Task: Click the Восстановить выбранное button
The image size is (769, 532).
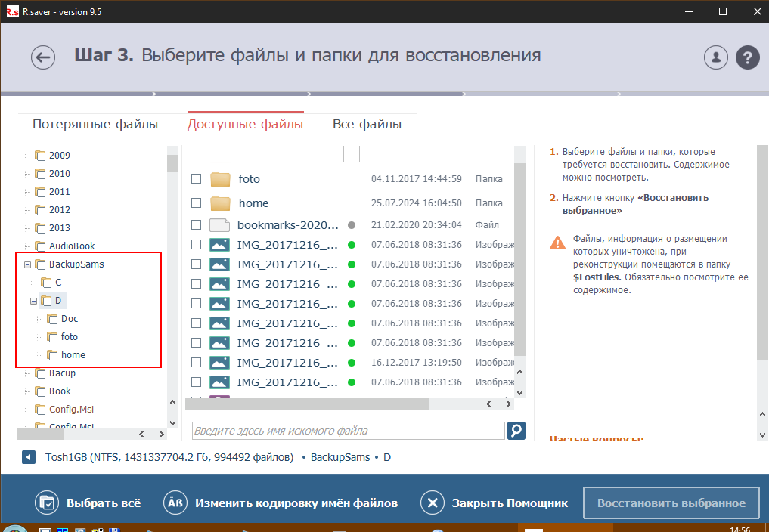Action: (x=671, y=503)
